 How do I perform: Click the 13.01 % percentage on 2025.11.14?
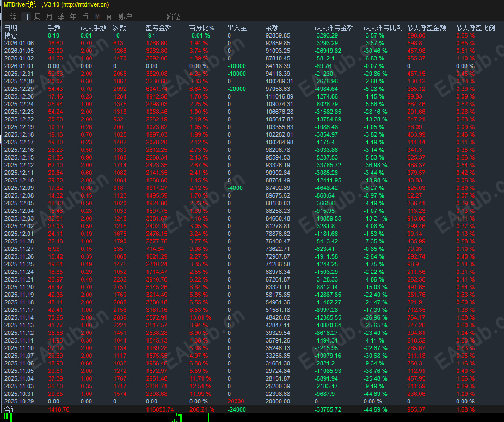point(201,317)
